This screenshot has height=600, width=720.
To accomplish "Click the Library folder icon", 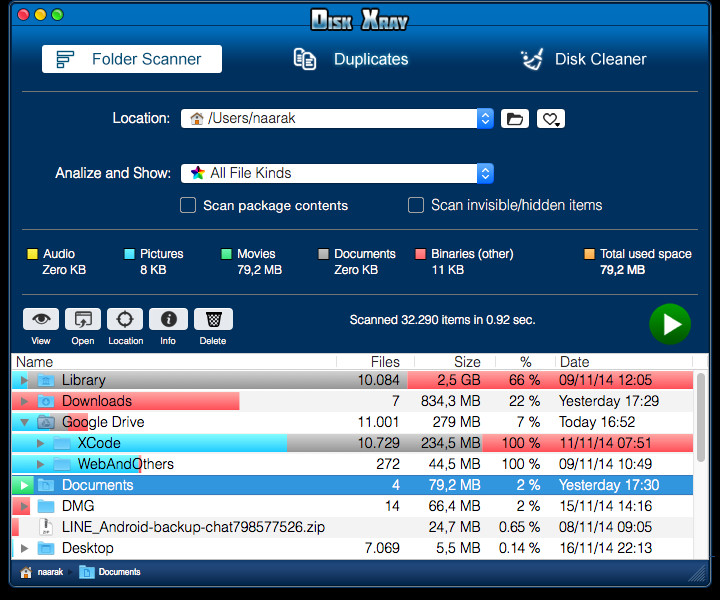I will pyautogui.click(x=46, y=380).
